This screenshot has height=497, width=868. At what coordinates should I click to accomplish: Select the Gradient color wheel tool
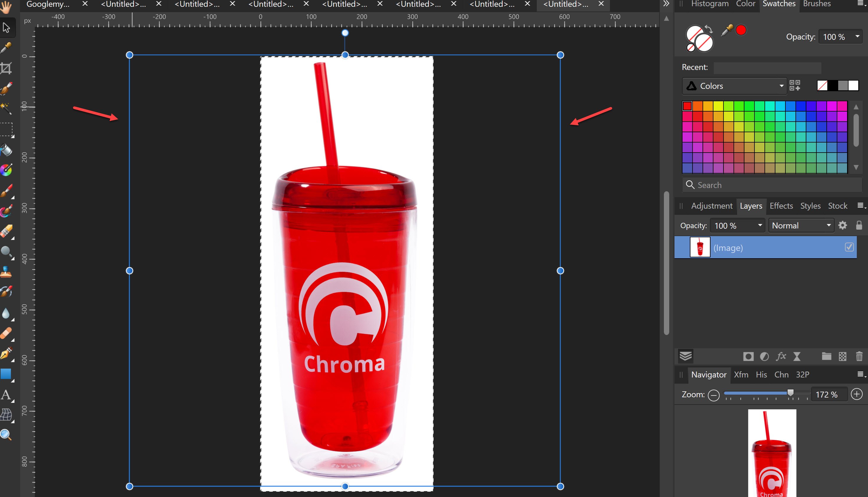tap(6, 170)
